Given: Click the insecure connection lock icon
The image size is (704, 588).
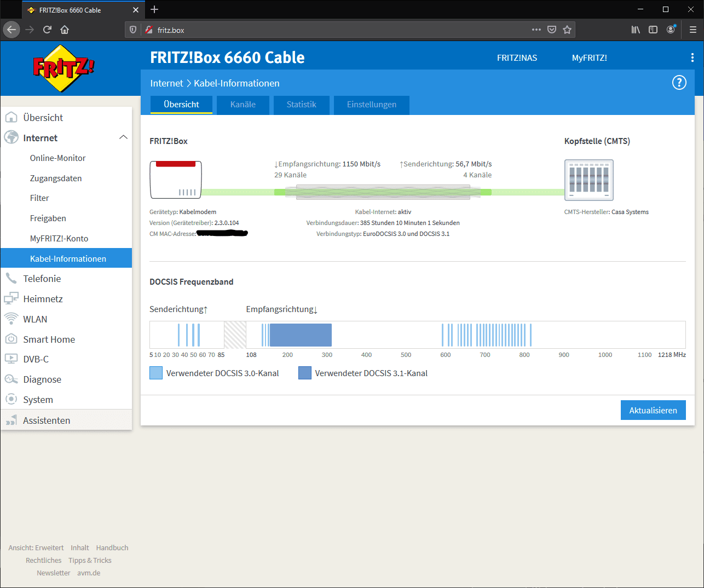Looking at the screenshot, I should tap(148, 30).
